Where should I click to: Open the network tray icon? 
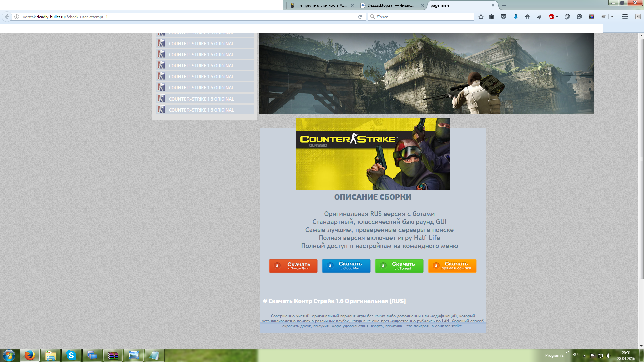click(x=600, y=355)
